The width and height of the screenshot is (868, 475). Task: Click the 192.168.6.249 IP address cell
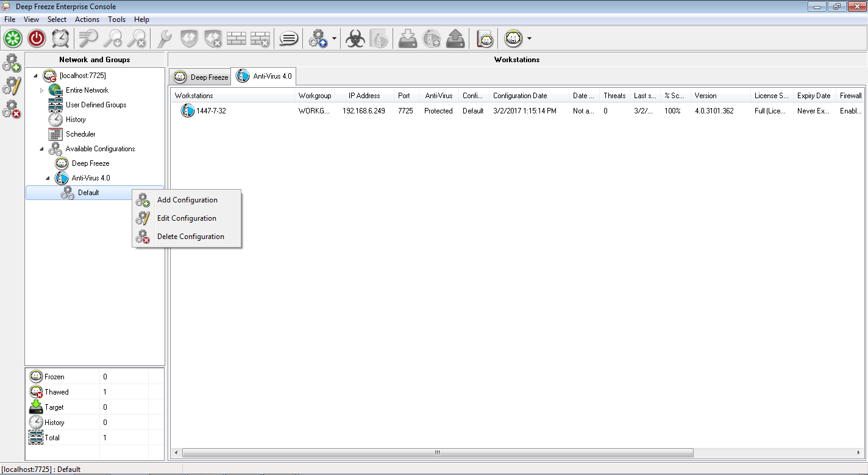(364, 111)
